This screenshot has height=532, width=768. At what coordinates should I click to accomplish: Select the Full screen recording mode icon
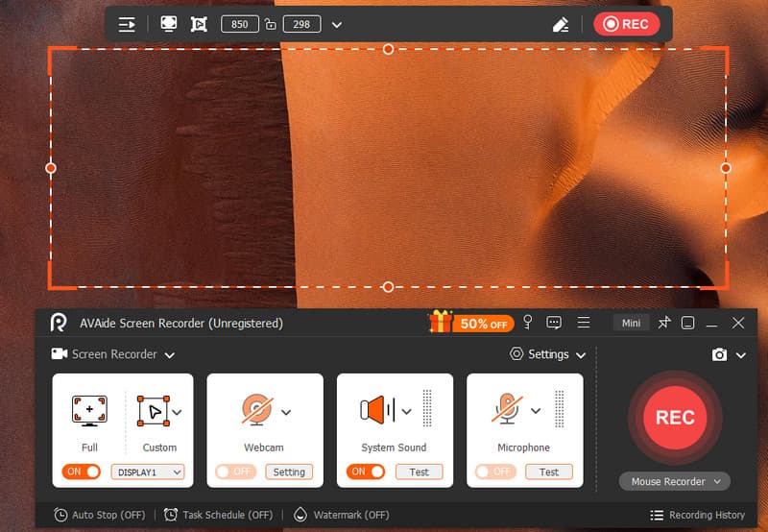tap(89, 411)
